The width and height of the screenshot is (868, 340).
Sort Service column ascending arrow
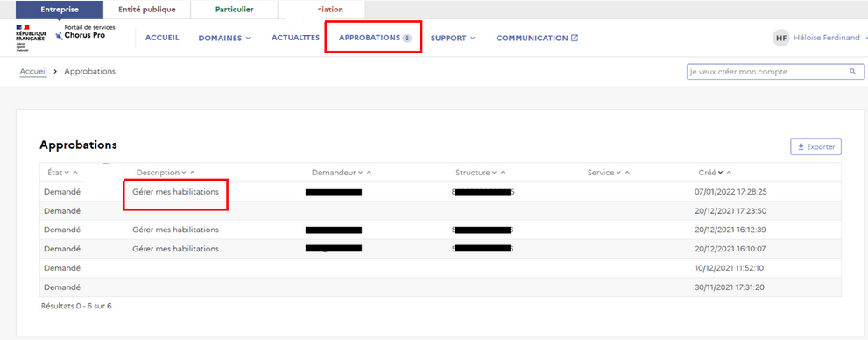(x=627, y=173)
